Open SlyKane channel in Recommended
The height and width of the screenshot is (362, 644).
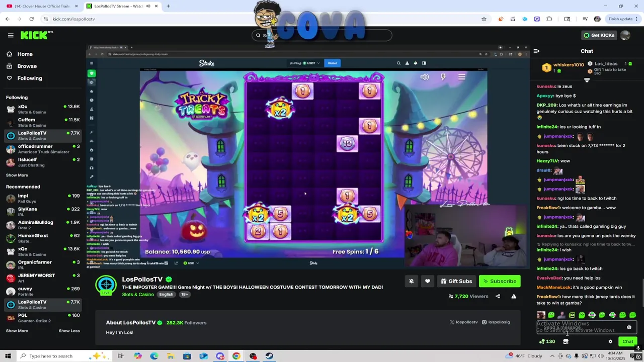pos(43,212)
